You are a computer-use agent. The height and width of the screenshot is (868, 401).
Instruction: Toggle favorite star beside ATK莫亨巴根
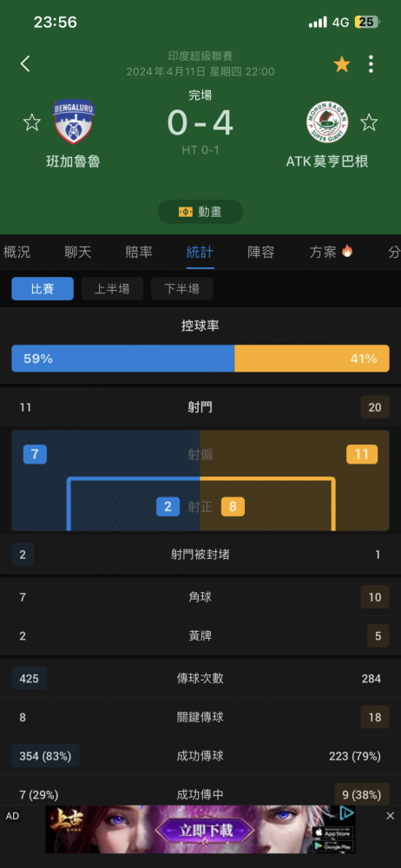[369, 122]
